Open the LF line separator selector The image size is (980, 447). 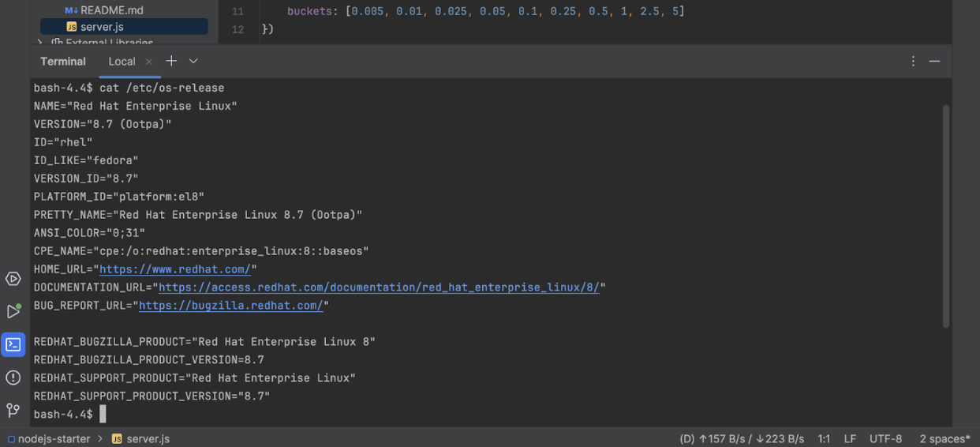[849, 438]
